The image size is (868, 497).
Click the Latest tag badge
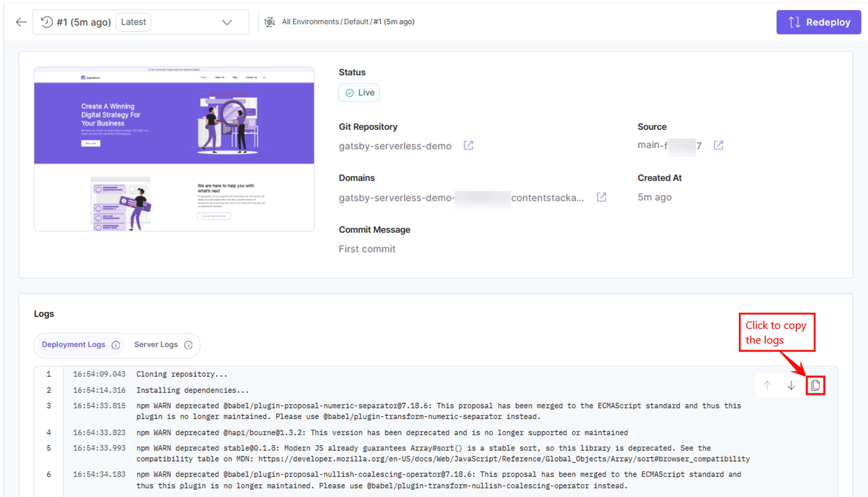tap(133, 22)
